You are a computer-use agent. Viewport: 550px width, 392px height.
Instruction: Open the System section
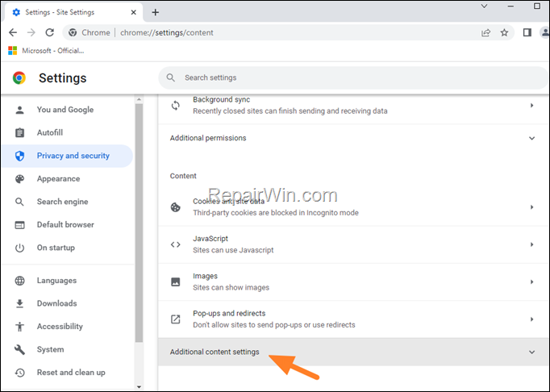point(68,349)
